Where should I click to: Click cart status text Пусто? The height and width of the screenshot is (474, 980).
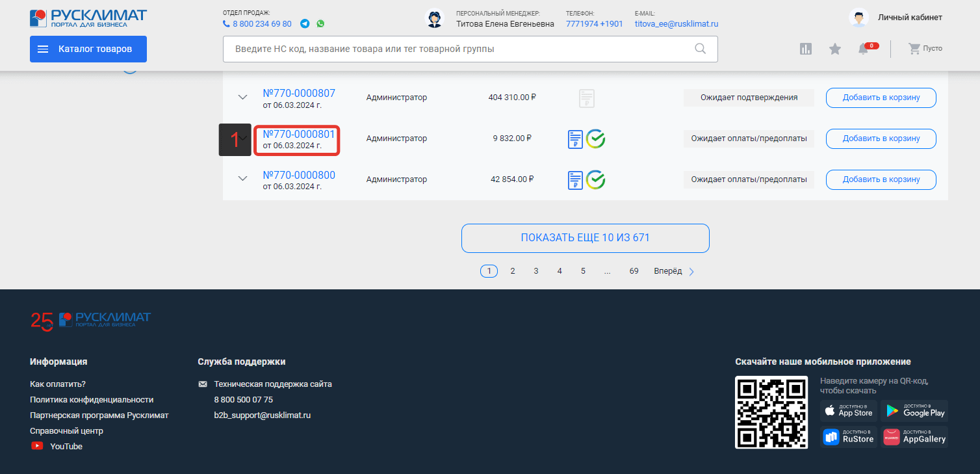click(x=933, y=49)
